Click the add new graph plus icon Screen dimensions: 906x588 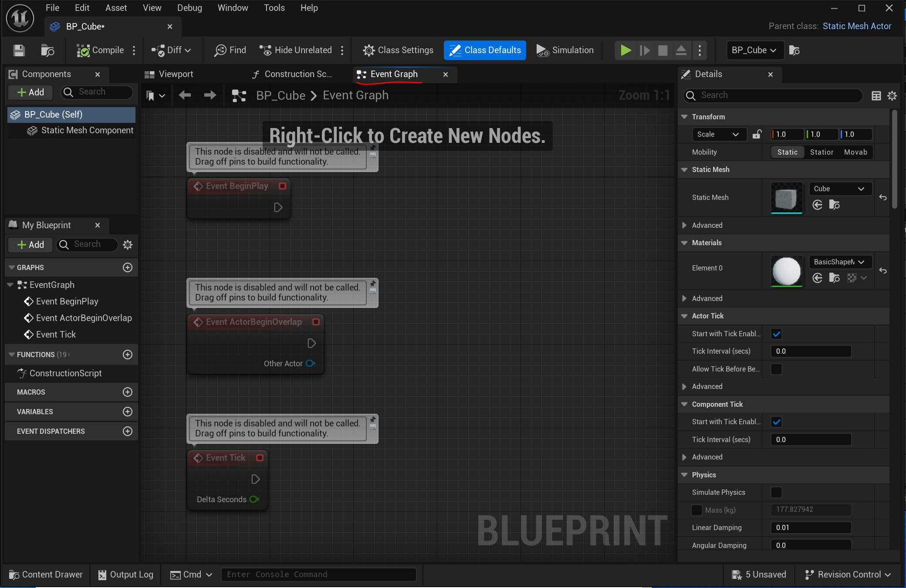click(127, 267)
